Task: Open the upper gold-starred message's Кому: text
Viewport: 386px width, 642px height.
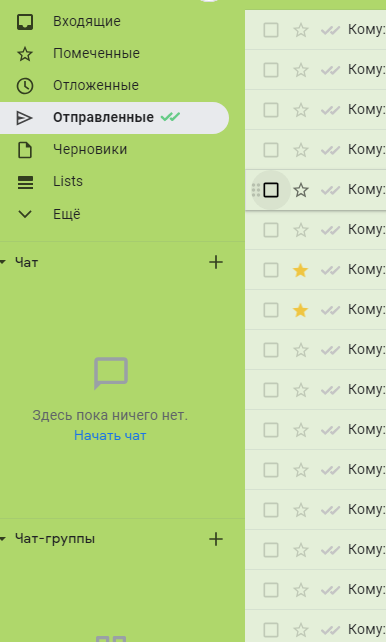Action: (366, 270)
